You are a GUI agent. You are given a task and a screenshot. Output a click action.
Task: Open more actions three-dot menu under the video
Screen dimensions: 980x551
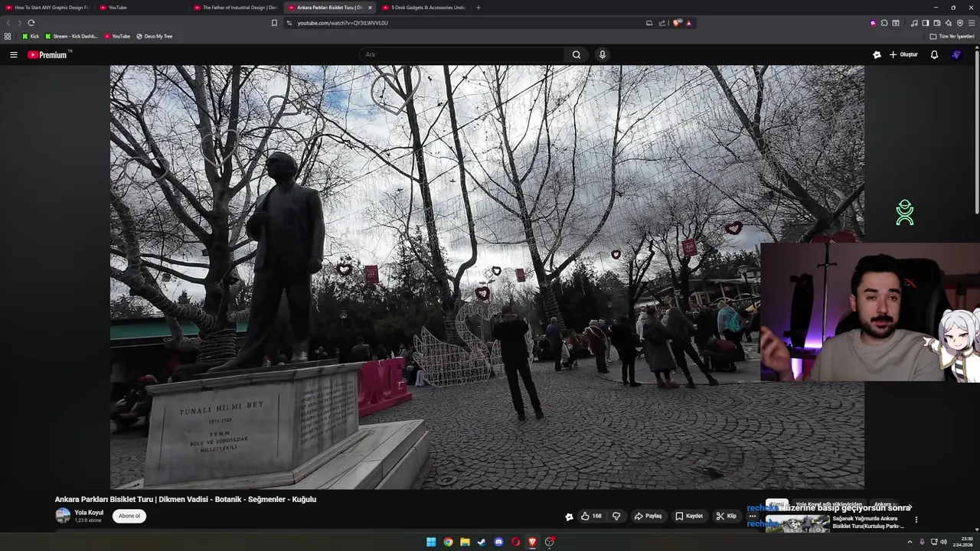point(752,516)
